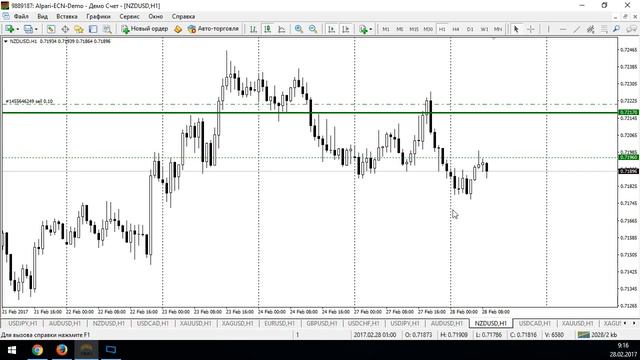Expand the new chart dropdown arrow
The width and height of the screenshot is (640, 360).
coord(18,29)
